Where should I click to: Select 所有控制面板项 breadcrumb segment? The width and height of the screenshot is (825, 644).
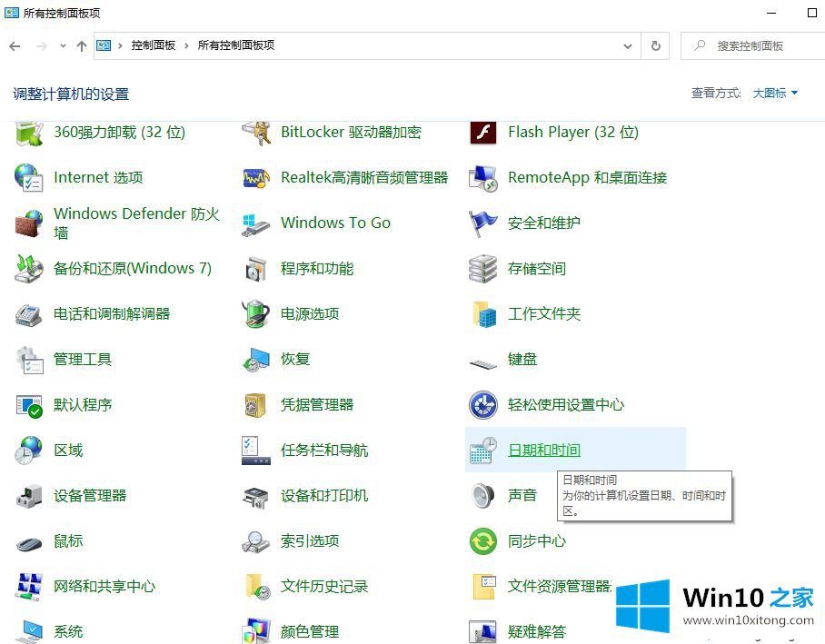(x=235, y=45)
